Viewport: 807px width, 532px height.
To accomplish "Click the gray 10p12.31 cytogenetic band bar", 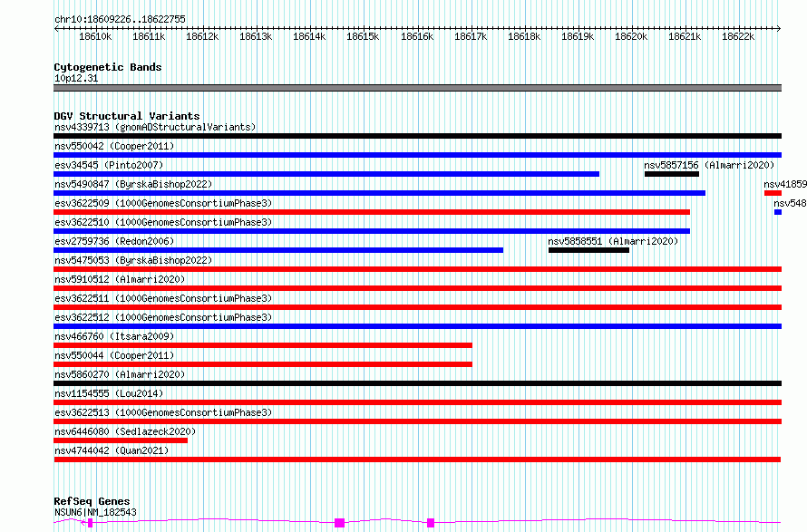I will (417, 88).
